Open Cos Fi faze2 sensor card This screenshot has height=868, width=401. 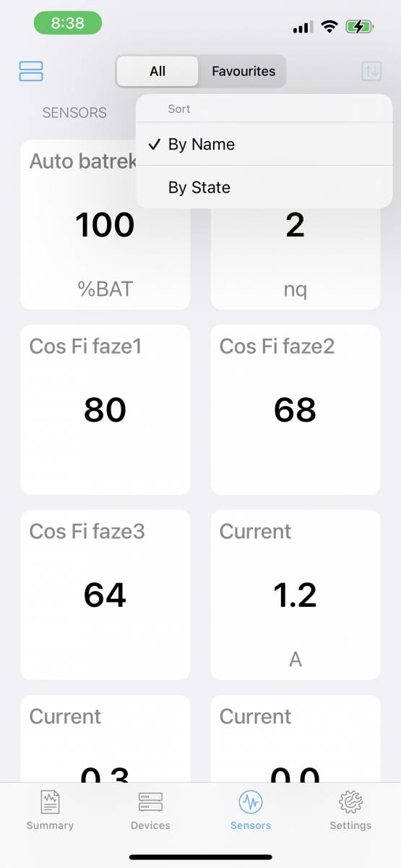(x=296, y=410)
